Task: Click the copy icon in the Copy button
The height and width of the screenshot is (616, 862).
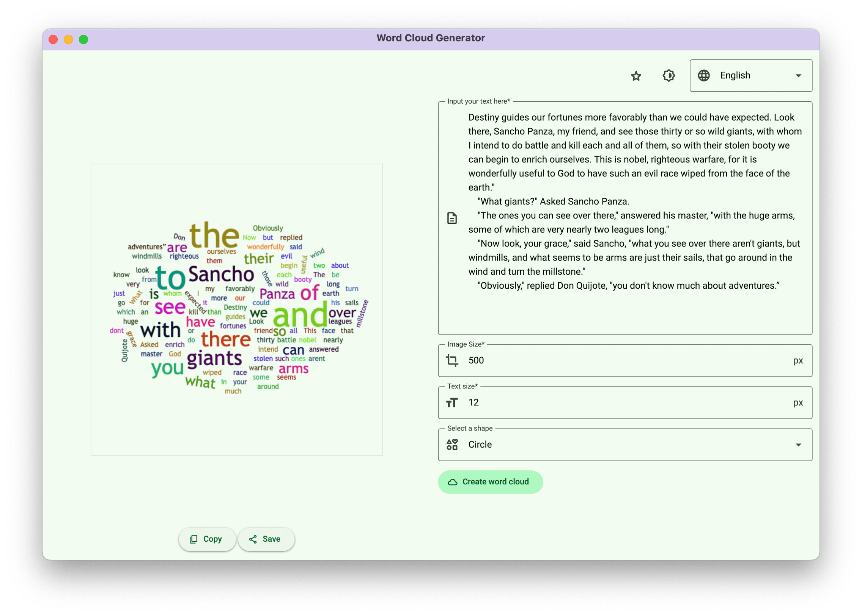Action: (193, 539)
